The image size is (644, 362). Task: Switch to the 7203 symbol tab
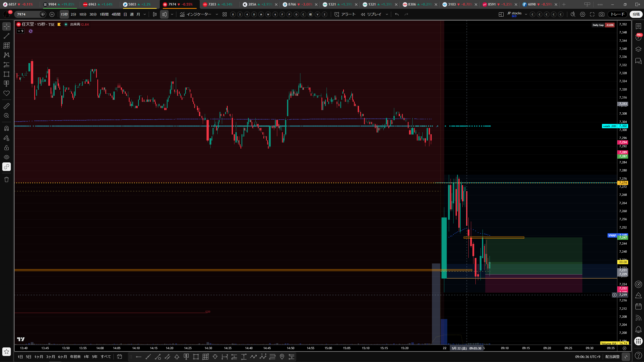(217, 4)
